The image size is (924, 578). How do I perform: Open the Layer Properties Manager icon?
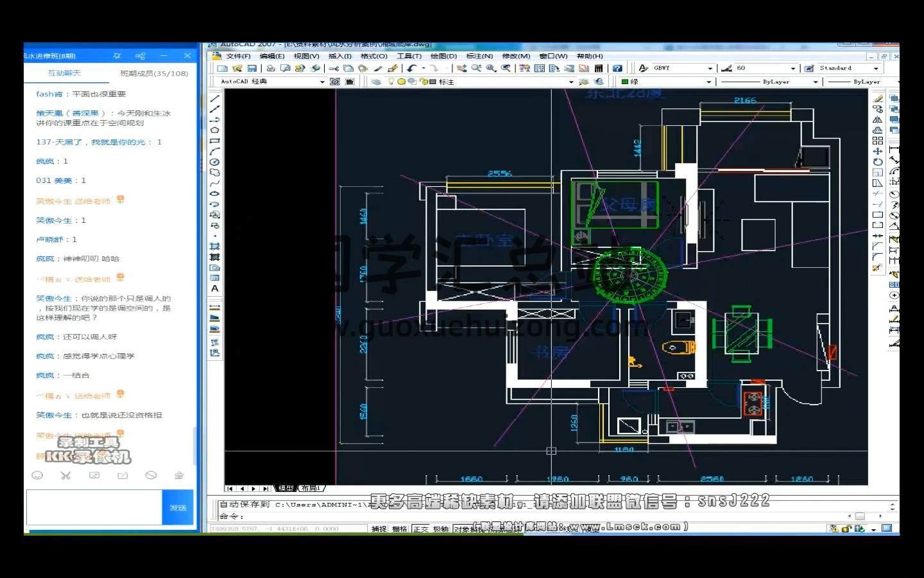pos(377,82)
